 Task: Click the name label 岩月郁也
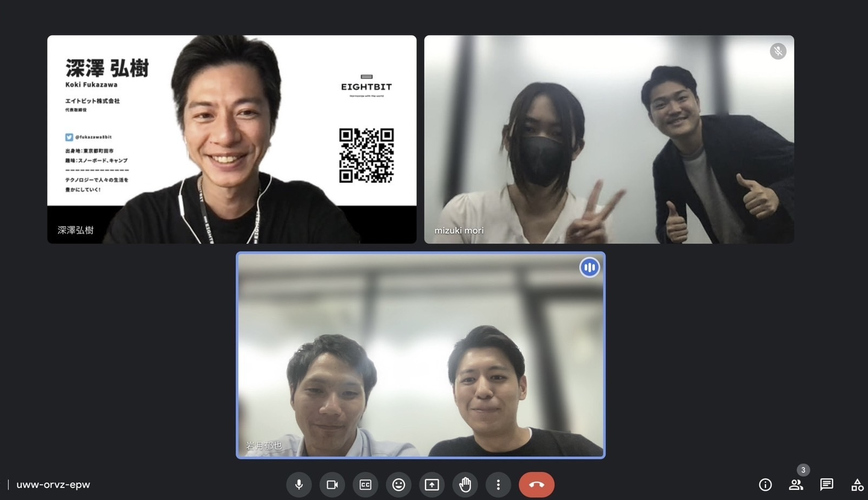pos(263,446)
